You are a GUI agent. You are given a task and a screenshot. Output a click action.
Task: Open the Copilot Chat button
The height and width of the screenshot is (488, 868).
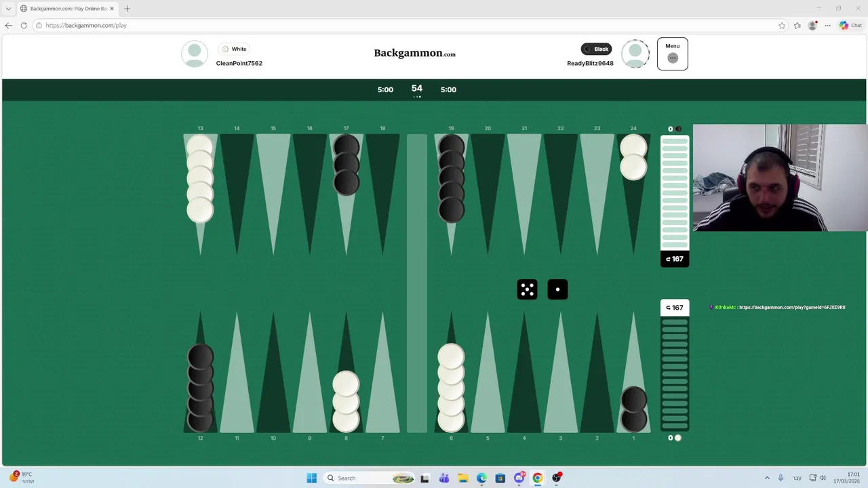coord(850,25)
